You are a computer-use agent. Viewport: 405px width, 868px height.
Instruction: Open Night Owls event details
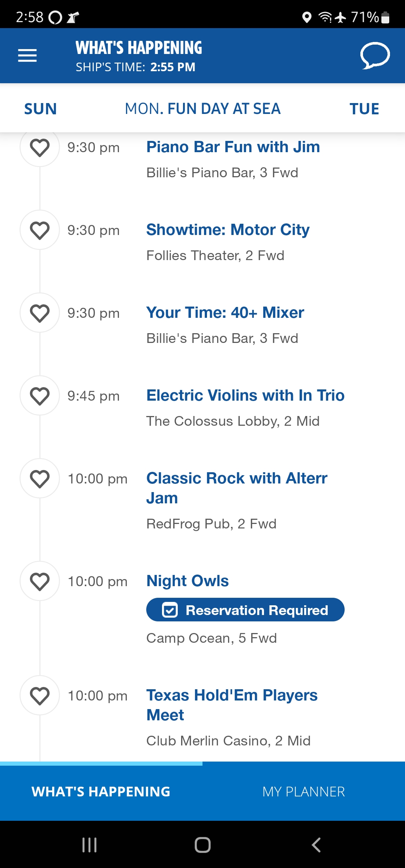(187, 581)
